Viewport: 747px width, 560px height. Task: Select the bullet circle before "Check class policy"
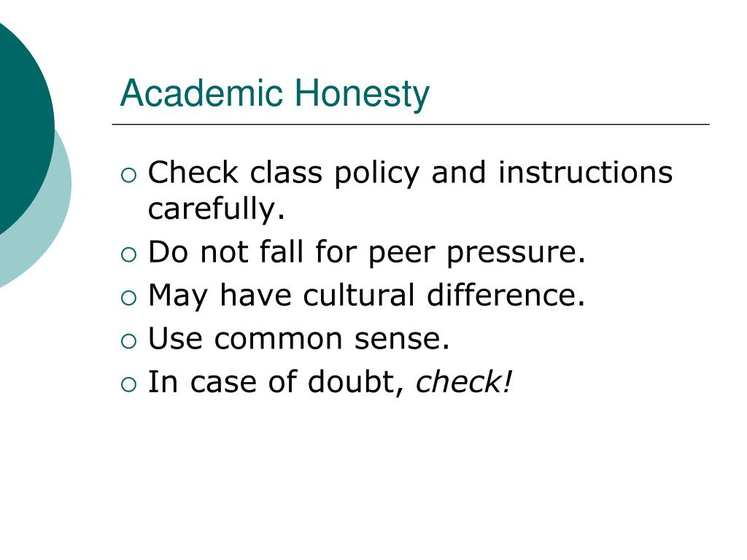[x=128, y=175]
